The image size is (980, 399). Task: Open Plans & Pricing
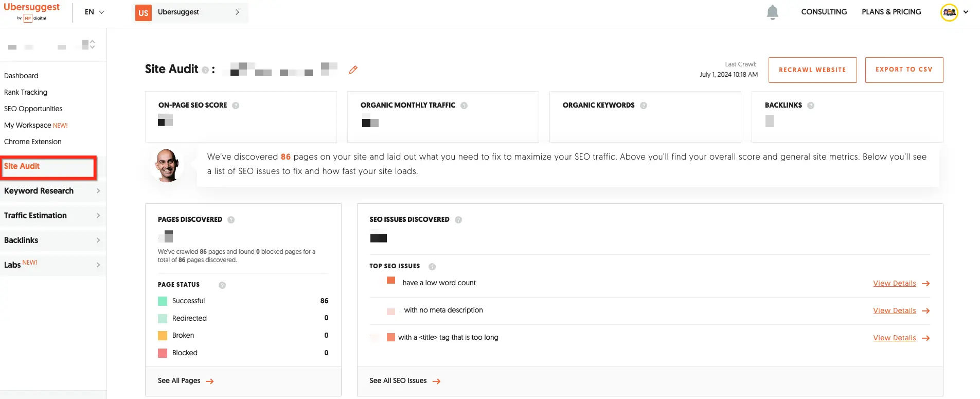(x=892, y=12)
